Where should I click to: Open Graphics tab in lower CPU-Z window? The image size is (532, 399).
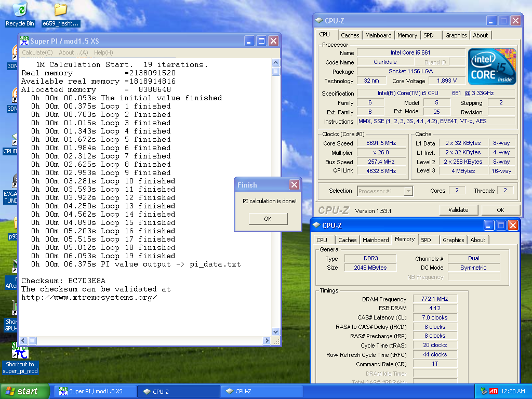[x=453, y=240]
